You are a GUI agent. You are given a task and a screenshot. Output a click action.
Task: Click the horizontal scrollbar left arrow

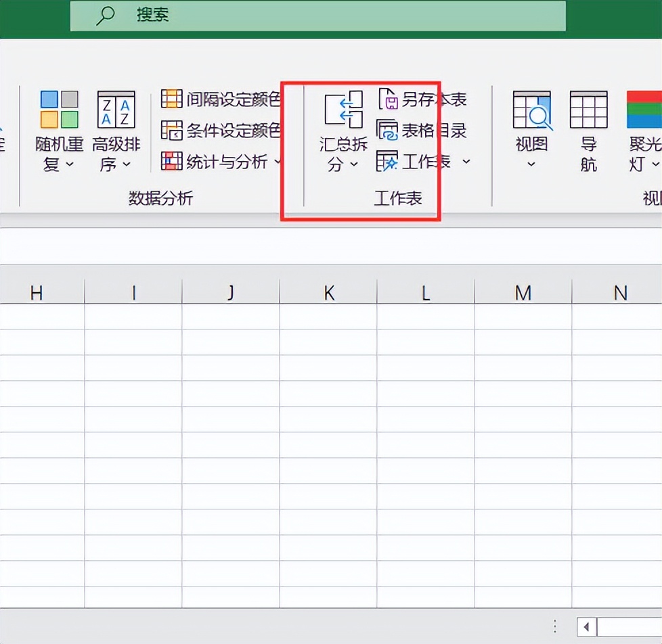tap(586, 626)
